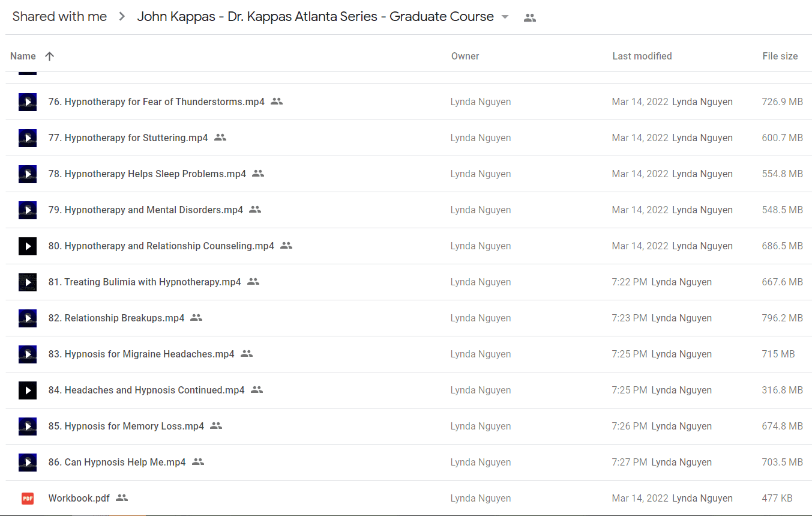
Task: Click 796.2 MB file size value
Action: coord(782,318)
